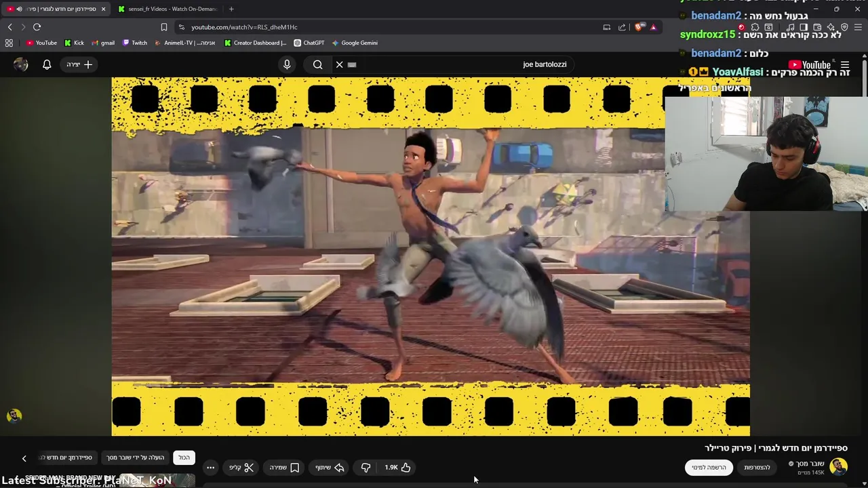This screenshot has width=868, height=488.
Task: Like the video with thumbs up
Action: pyautogui.click(x=398, y=468)
